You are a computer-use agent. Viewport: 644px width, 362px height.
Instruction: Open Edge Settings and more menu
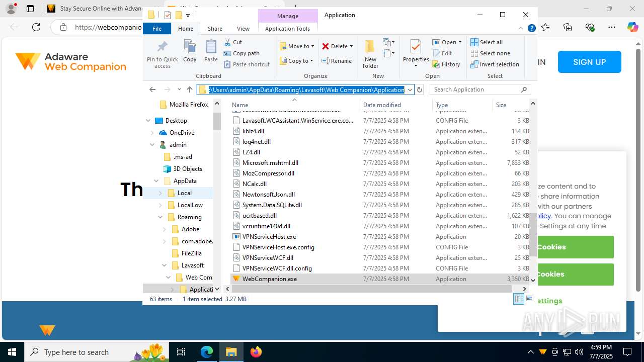click(611, 27)
